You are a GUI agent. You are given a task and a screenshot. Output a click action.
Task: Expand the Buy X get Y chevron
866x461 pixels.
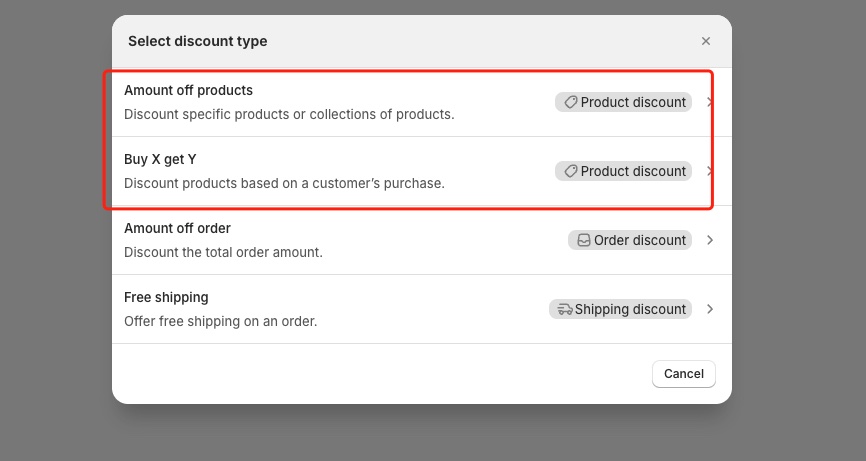pos(709,171)
